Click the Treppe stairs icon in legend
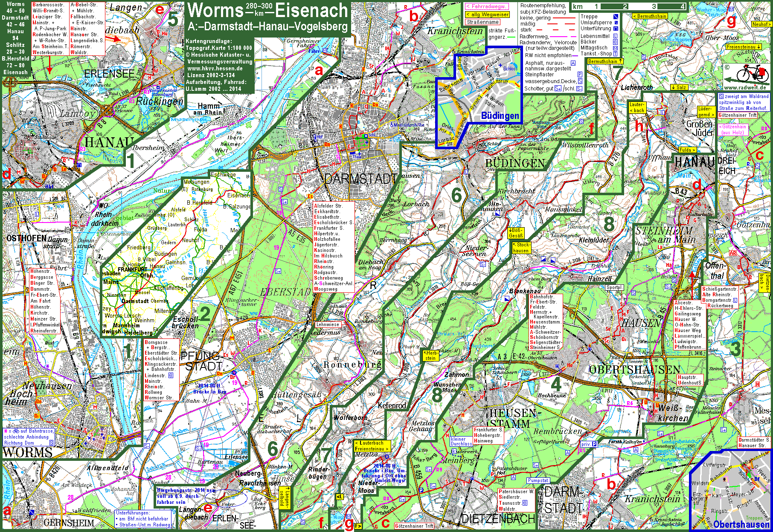This screenshot has width=773, height=532. point(616,17)
